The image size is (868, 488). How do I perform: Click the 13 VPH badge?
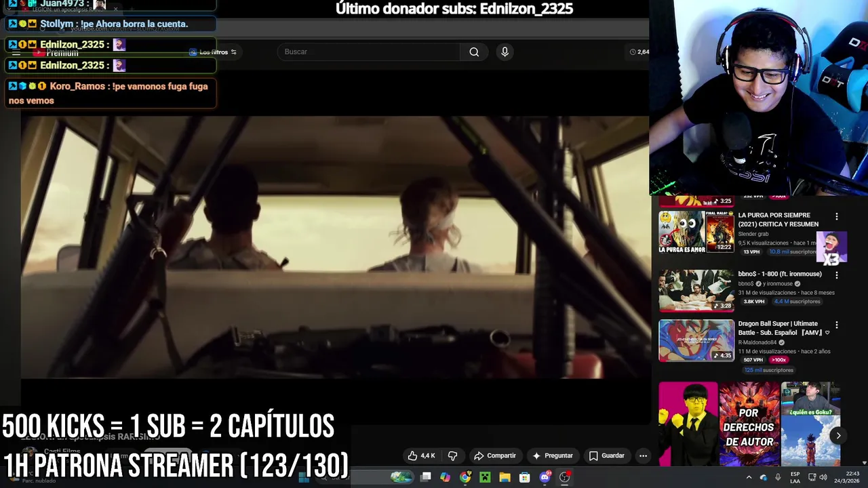click(x=751, y=251)
